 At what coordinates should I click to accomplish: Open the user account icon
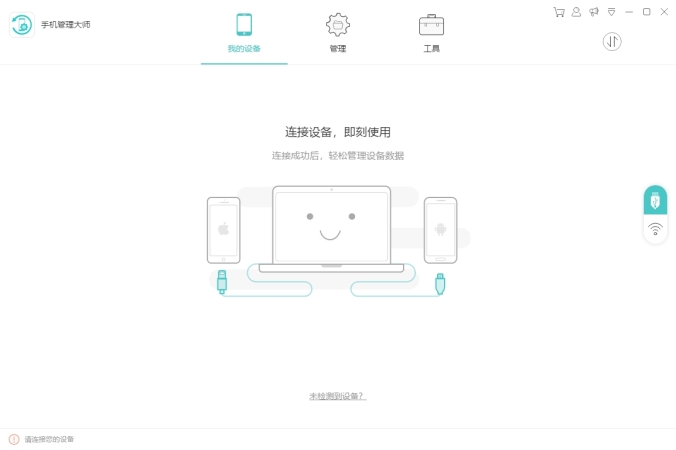coord(576,12)
